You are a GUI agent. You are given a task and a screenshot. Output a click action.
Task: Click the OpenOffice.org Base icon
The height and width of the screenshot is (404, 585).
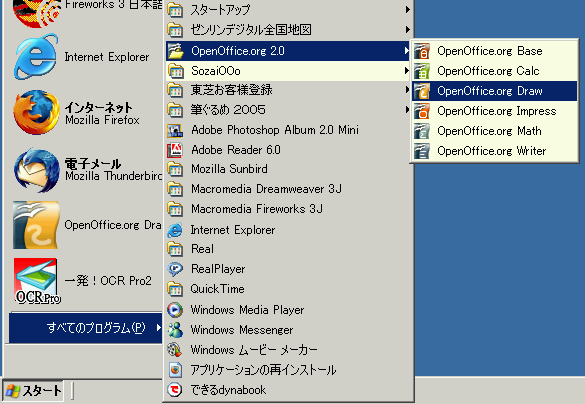[422, 51]
